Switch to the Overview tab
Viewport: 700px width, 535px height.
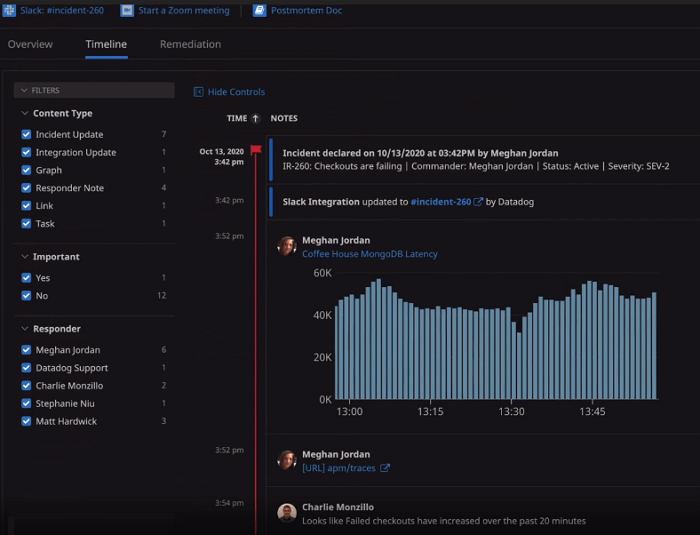click(x=30, y=44)
